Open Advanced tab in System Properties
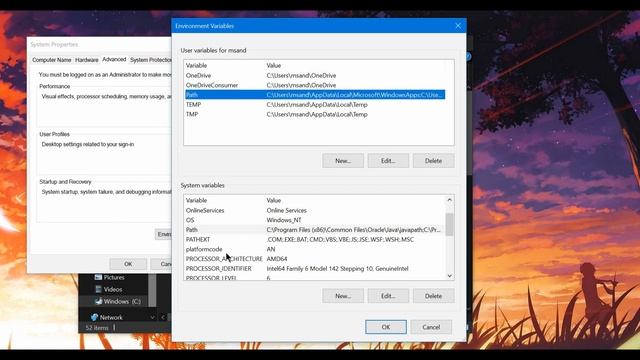This screenshot has width=640, height=360. (114, 59)
